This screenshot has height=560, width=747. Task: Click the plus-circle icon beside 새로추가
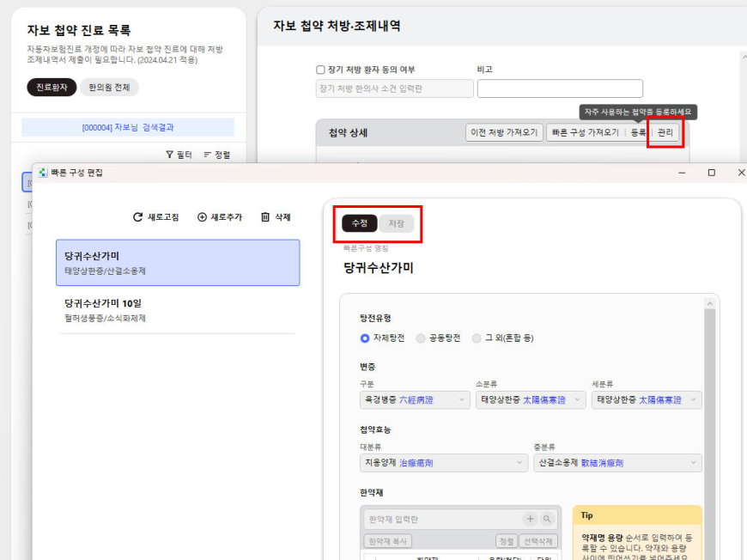[202, 217]
